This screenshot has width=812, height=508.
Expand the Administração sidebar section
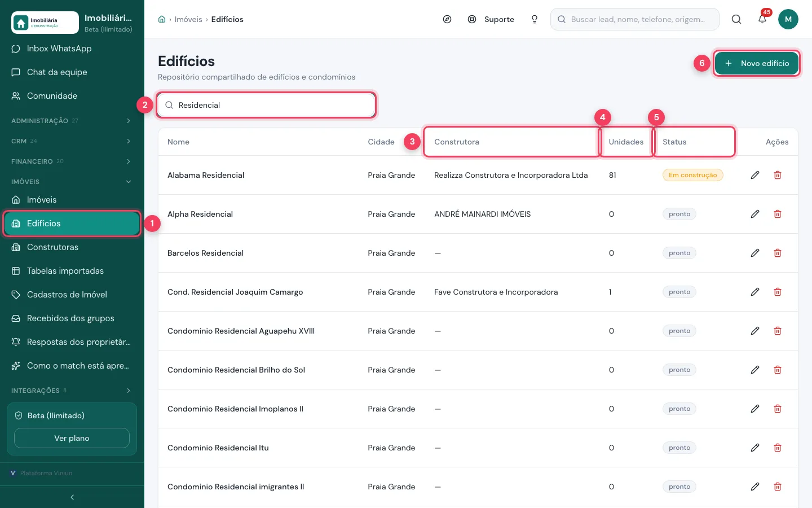(72, 121)
